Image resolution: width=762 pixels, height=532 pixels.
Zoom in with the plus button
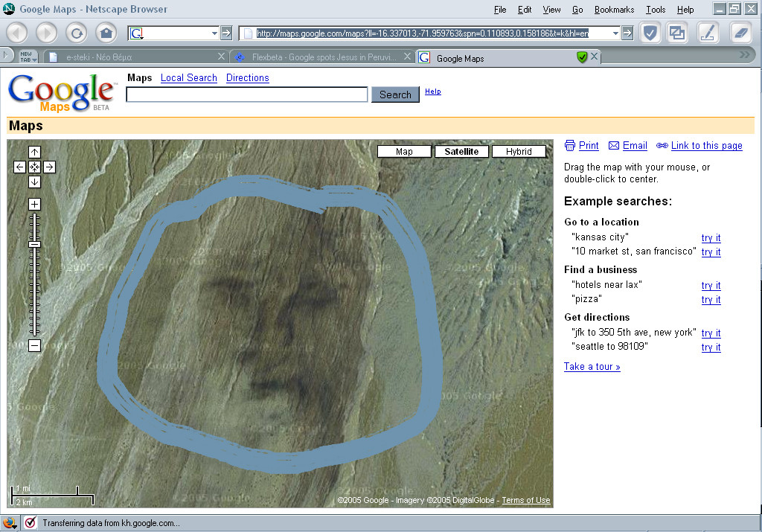(34, 204)
